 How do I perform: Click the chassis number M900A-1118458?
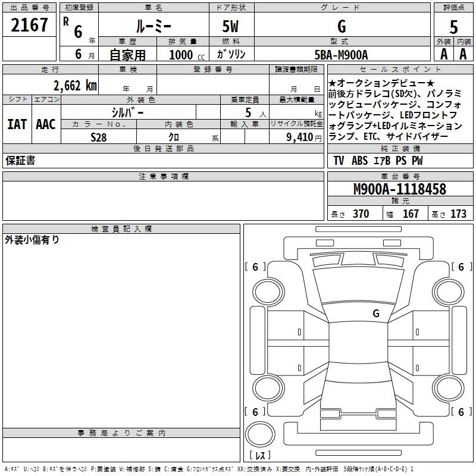[x=400, y=189]
